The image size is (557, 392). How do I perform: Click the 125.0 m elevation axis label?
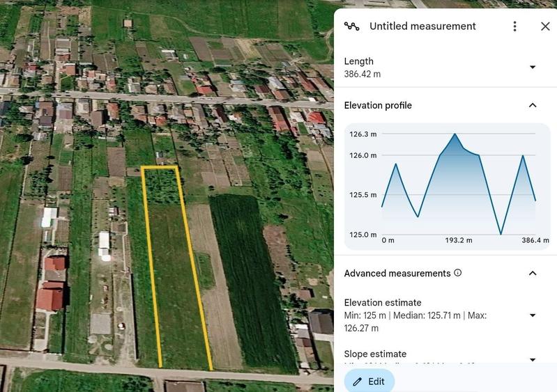click(x=363, y=235)
